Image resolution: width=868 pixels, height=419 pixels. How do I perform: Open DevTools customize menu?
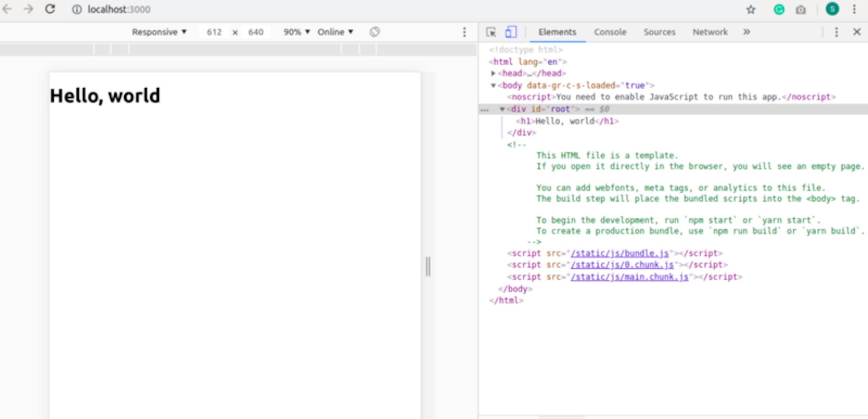coord(836,32)
